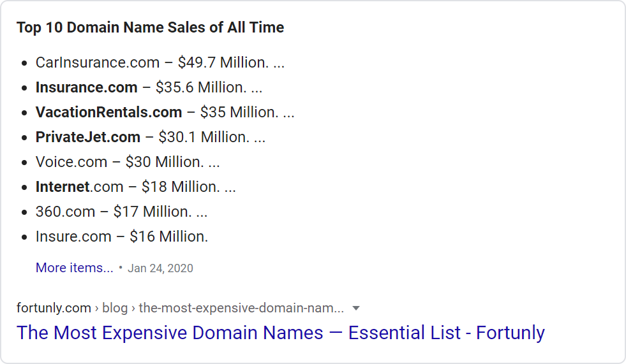Viewport: 626px width, 364px height.
Task: Click the bold VacationRentals.com entry
Action: point(108,112)
